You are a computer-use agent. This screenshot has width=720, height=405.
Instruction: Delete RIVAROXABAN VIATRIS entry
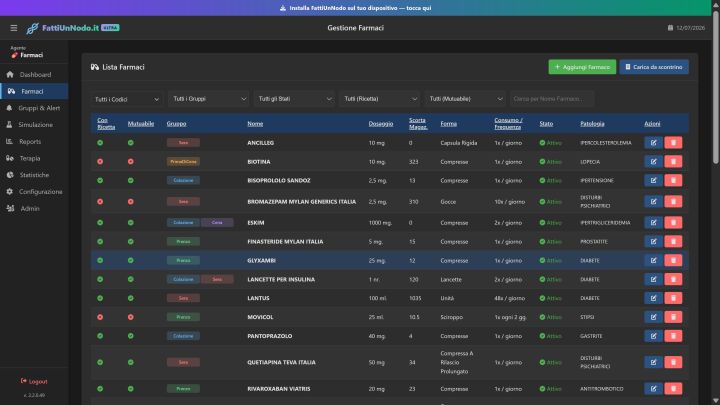click(x=673, y=389)
